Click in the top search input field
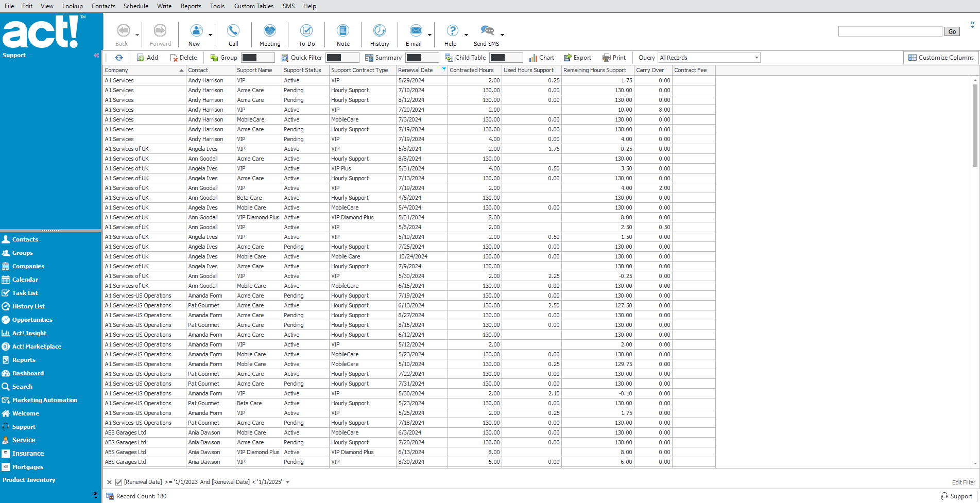980x503 pixels. (x=890, y=32)
